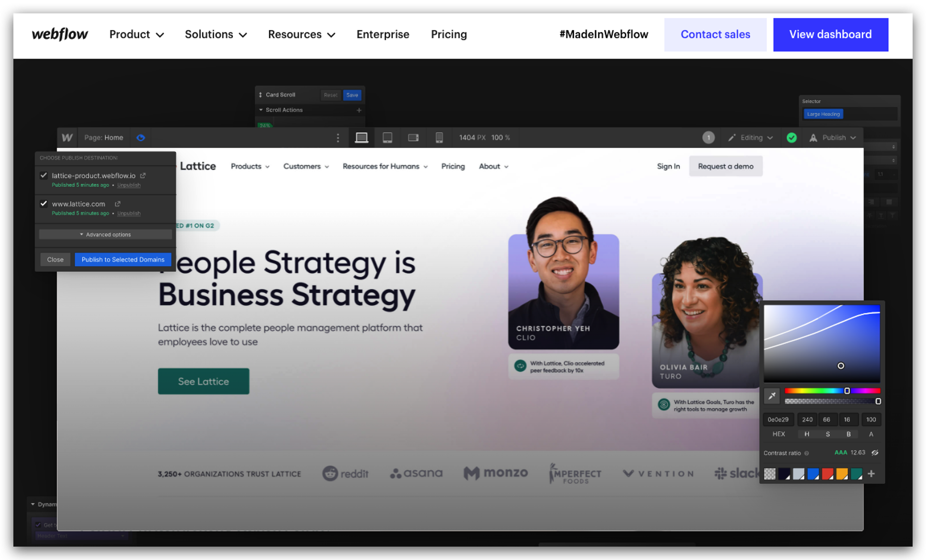Open #MadeInWebflow link

pos(604,34)
